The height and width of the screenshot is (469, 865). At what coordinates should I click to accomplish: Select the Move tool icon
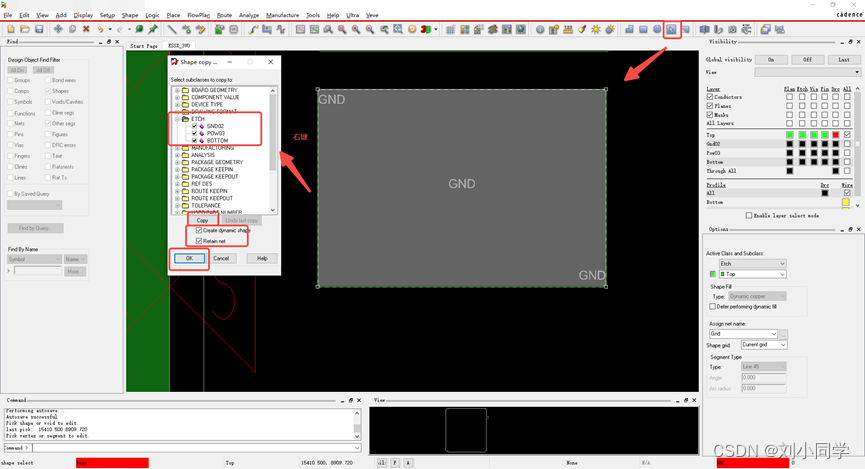coord(58,30)
